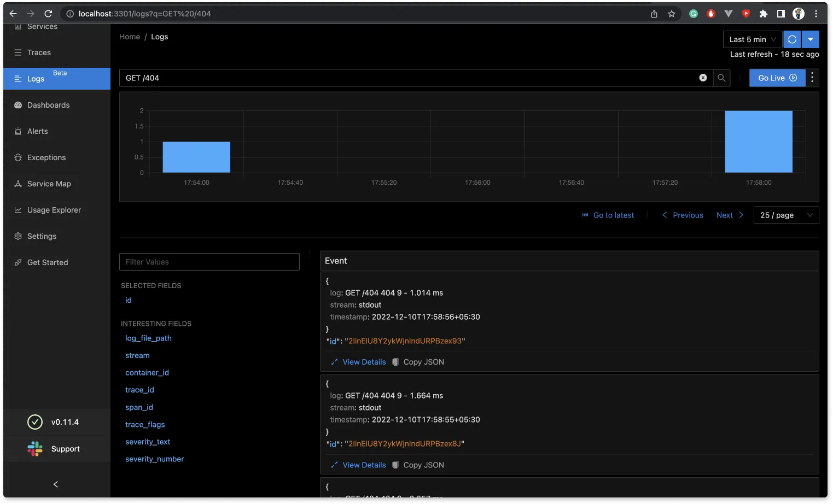Screen dimensions: 833x504
Task: Click the Alerts bell icon
Action: (x=18, y=131)
